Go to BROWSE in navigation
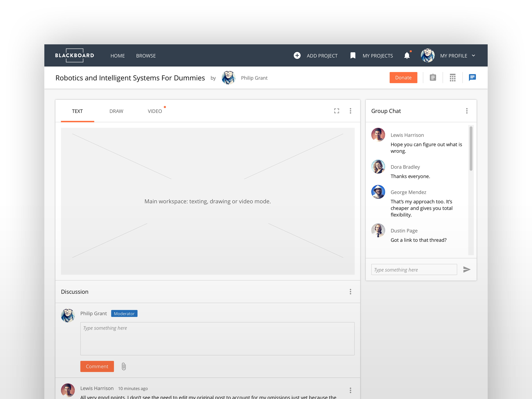Screen dimensions: 532x399 coord(146,56)
